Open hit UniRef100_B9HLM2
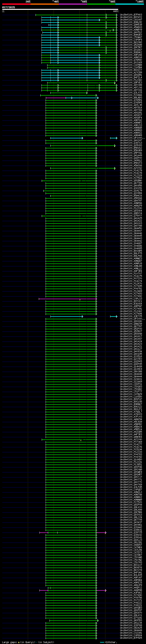This screenshot has height=644, width=146. pos(131,22)
